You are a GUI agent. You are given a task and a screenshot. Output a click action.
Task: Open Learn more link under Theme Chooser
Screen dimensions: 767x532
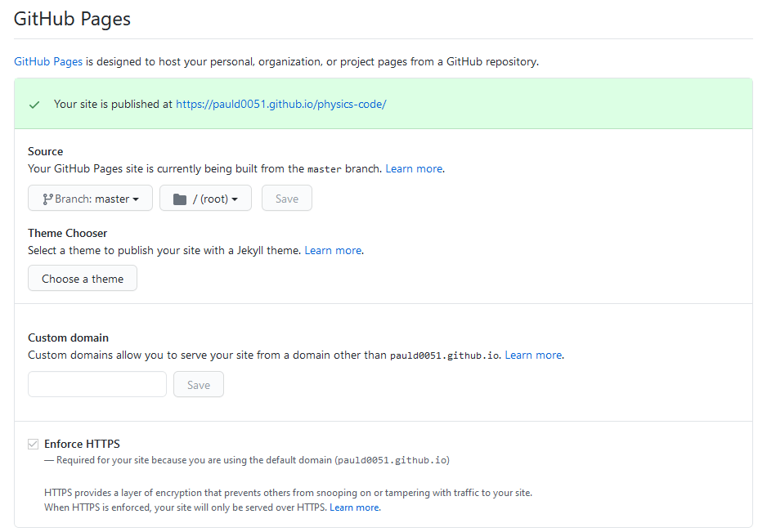point(333,250)
